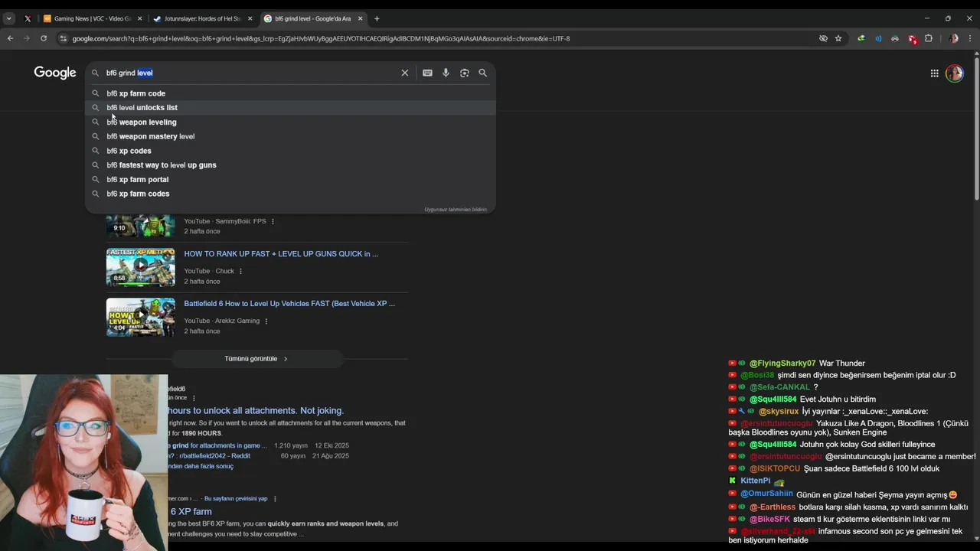This screenshot has width=980, height=551.
Task: Bookmark this page with the star icon
Action: 838,38
